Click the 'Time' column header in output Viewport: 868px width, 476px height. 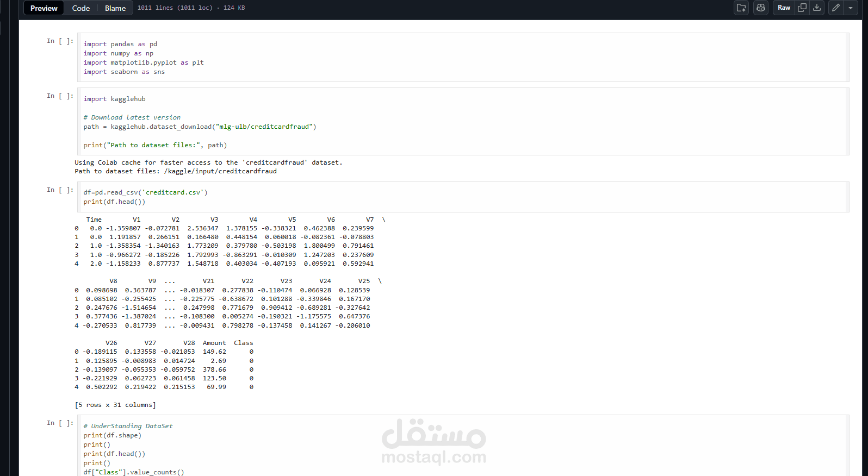[x=94, y=220]
